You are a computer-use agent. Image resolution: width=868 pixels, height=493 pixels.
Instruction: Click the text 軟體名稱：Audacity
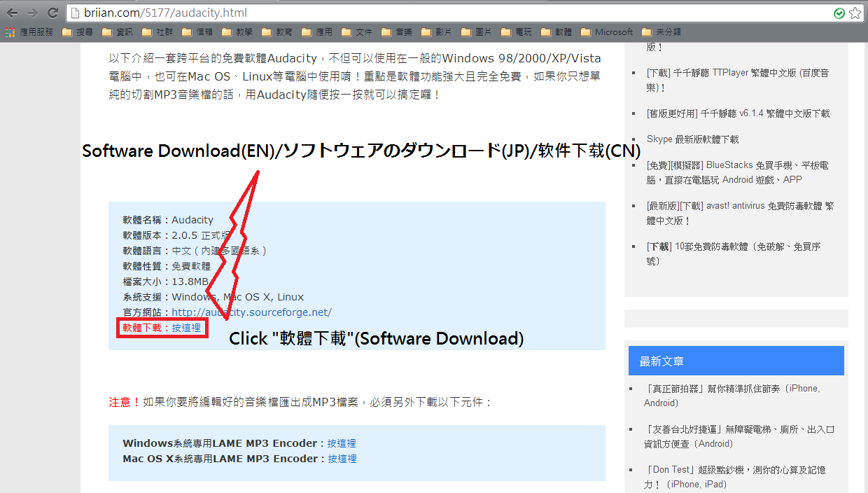[168, 220]
